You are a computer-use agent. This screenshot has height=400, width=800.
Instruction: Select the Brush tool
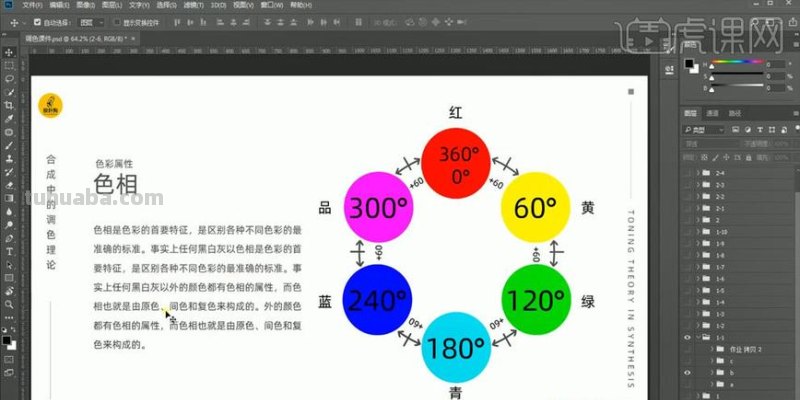pos(9,145)
